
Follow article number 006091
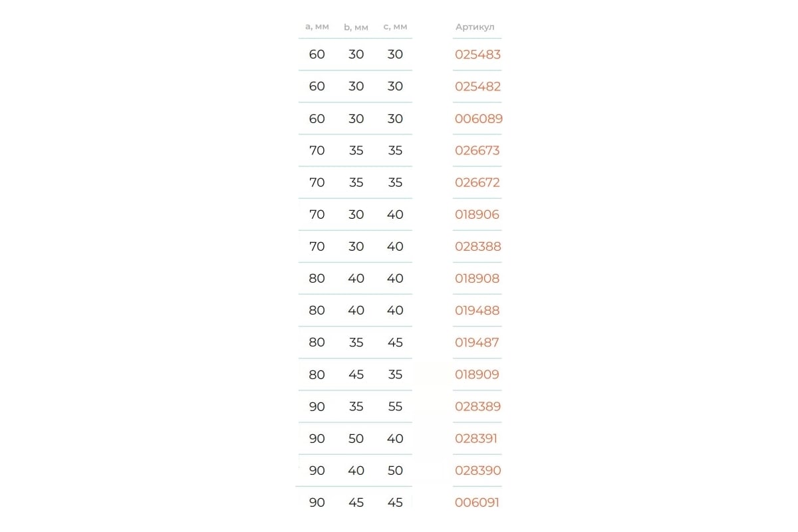click(x=477, y=503)
